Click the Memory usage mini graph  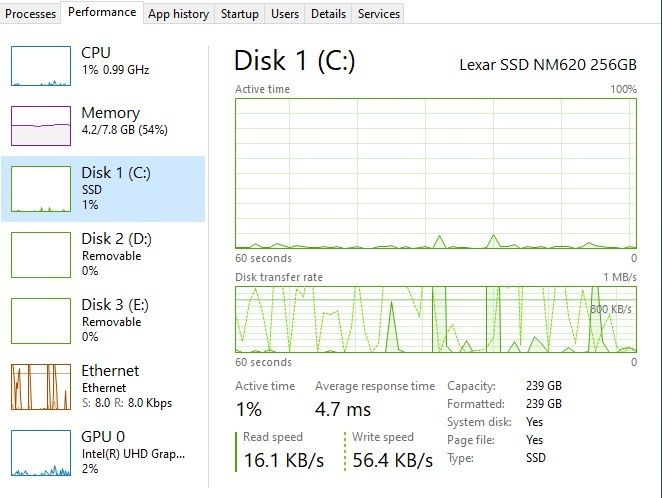(41, 125)
